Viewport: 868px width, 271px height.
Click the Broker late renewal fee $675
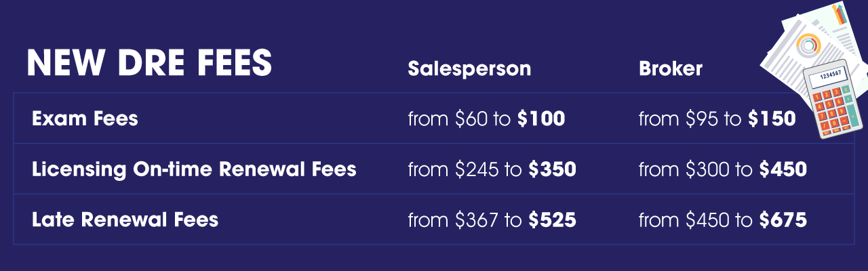(783, 220)
